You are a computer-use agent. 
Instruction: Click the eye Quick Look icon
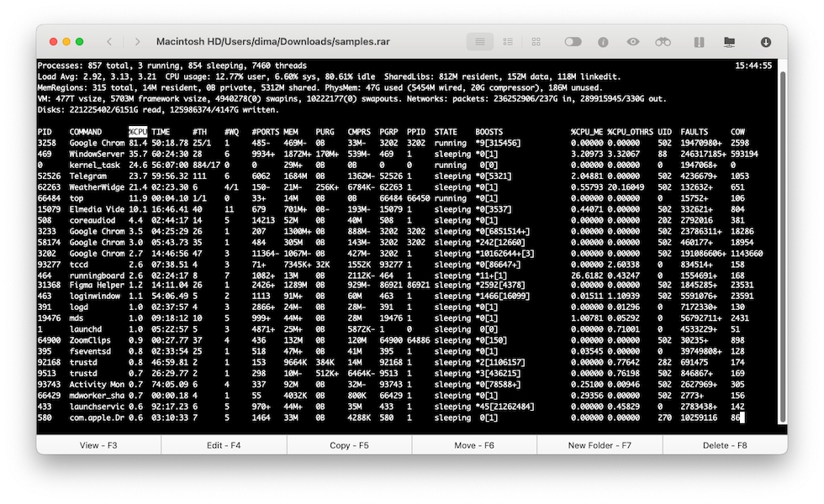point(632,41)
